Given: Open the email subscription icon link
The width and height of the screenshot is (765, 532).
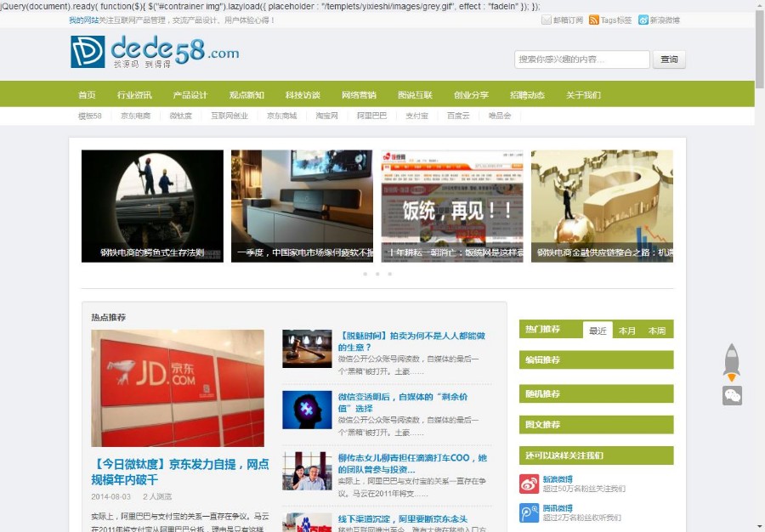Looking at the screenshot, I should [x=546, y=20].
